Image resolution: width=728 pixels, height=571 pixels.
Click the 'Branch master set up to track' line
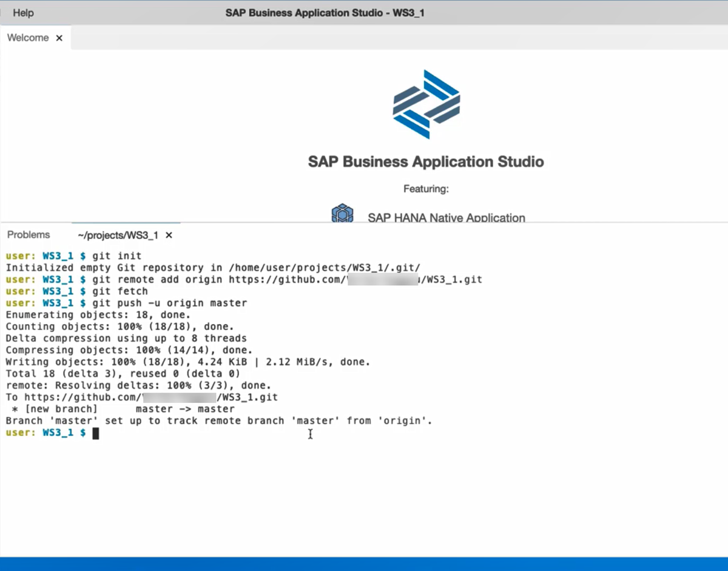219,421
